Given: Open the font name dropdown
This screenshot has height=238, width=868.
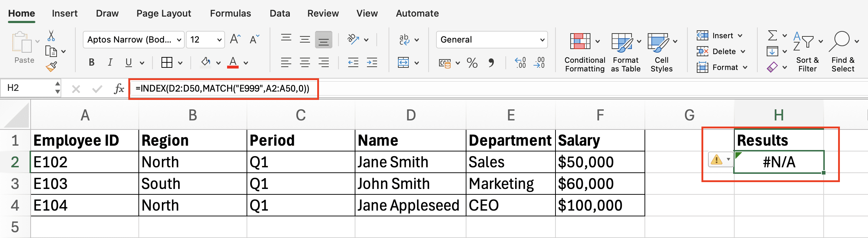Looking at the screenshot, I should pos(179,40).
